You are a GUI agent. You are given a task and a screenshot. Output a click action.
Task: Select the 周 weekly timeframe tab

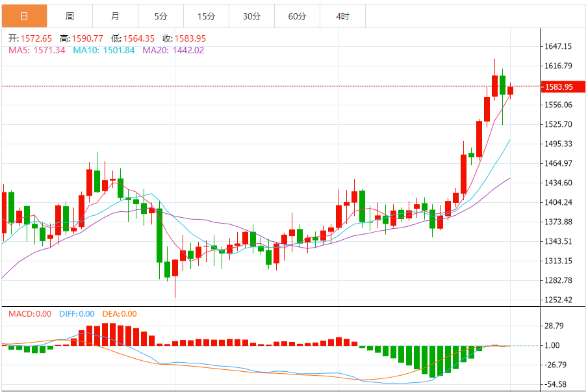click(70, 16)
